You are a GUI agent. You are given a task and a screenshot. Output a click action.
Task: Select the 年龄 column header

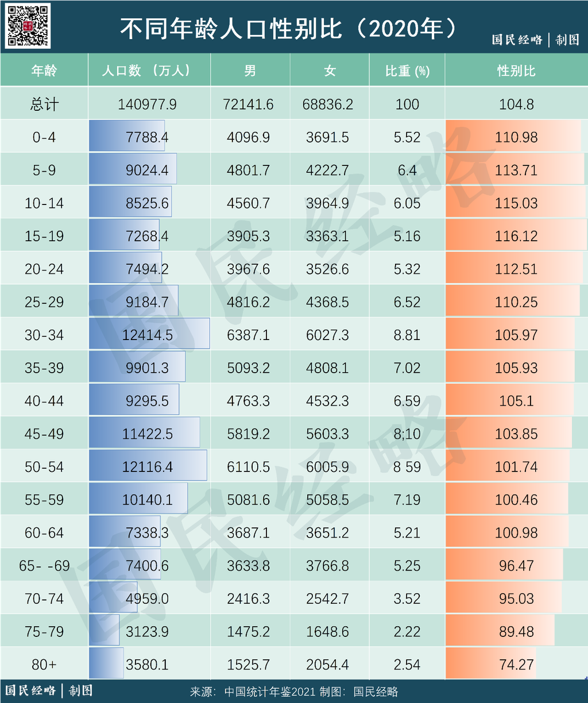(44, 71)
